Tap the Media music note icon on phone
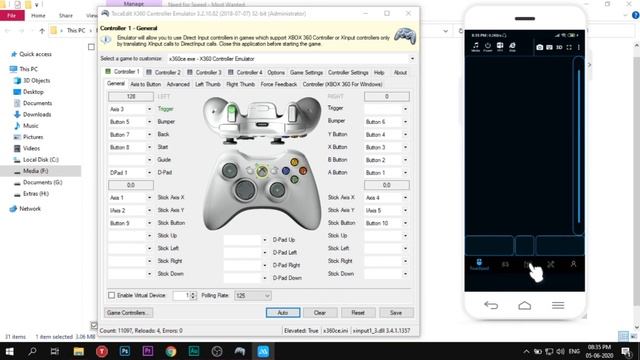The height and width of the screenshot is (360, 640). coord(476,47)
